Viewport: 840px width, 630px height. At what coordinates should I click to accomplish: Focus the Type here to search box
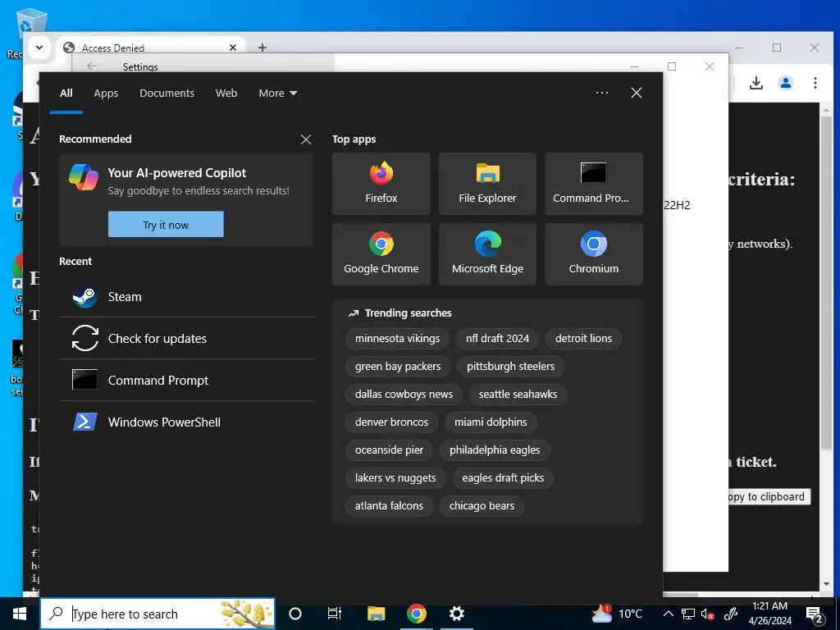[158, 614]
